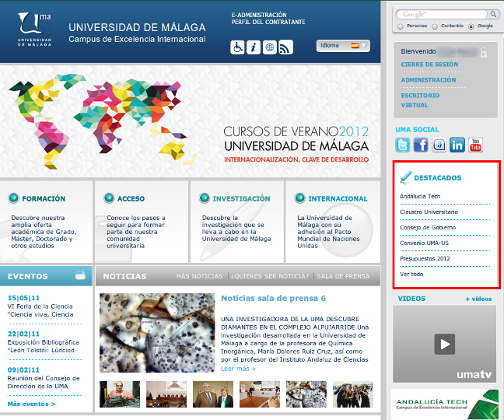The height and width of the screenshot is (420, 504).
Task: Click the large diamond rock news image
Action: tap(157, 333)
